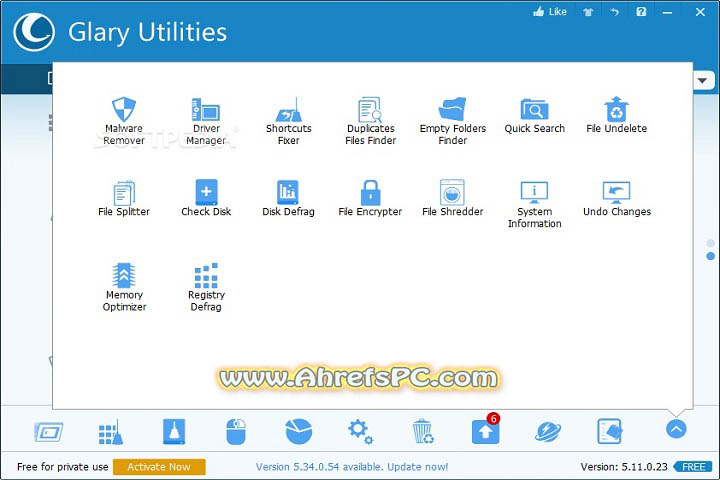Image resolution: width=720 pixels, height=480 pixels.
Task: Click the monitor overview icon in bottom toolbar
Action: click(48, 432)
